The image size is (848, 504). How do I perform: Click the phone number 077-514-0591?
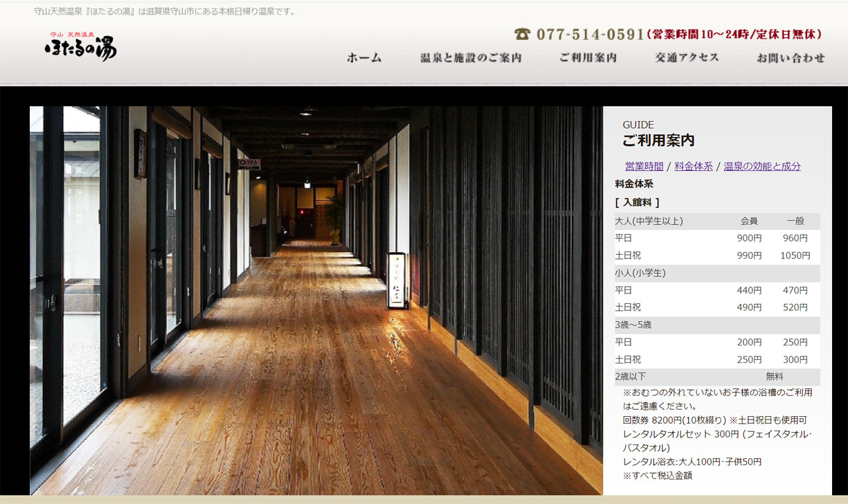point(590,35)
